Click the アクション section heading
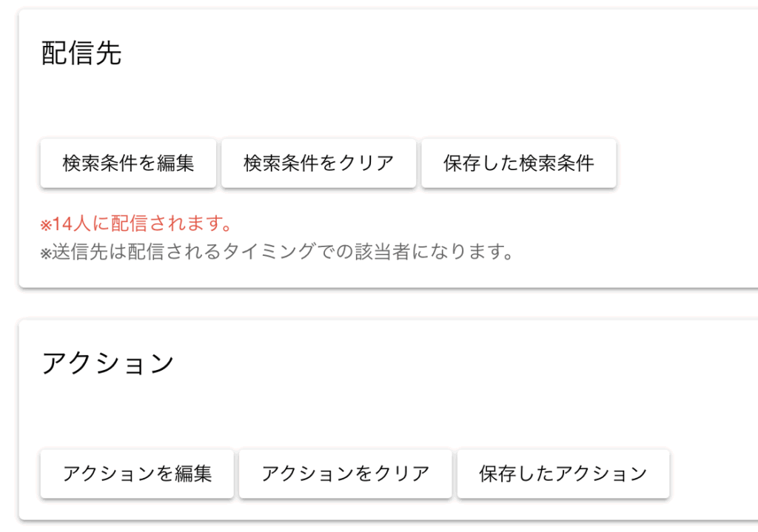The width and height of the screenshot is (758, 532). coord(107,364)
